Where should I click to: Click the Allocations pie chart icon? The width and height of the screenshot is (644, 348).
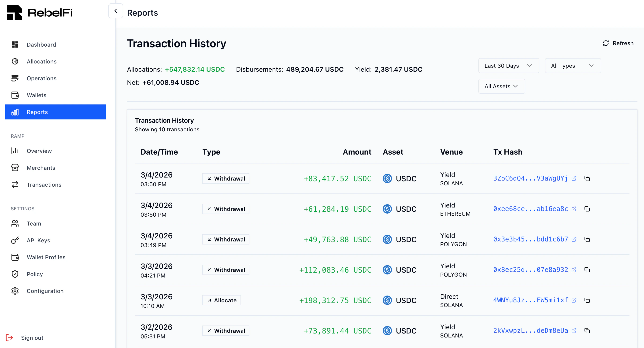(x=15, y=61)
